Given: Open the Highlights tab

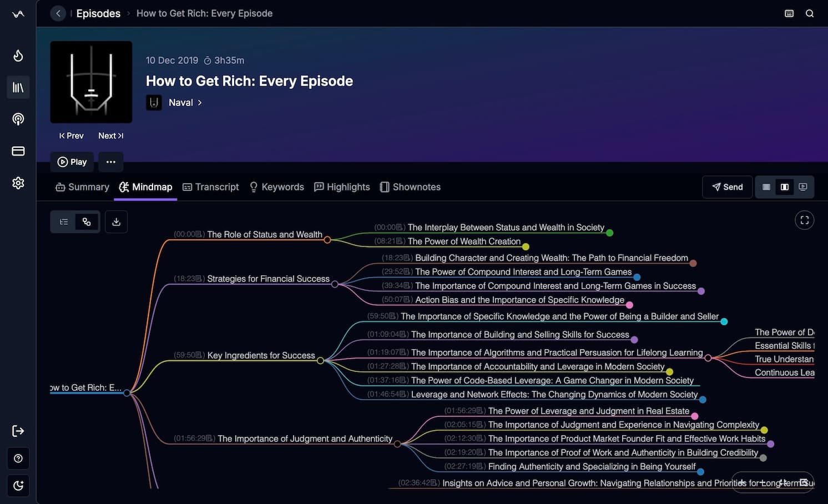Looking at the screenshot, I should (x=342, y=187).
